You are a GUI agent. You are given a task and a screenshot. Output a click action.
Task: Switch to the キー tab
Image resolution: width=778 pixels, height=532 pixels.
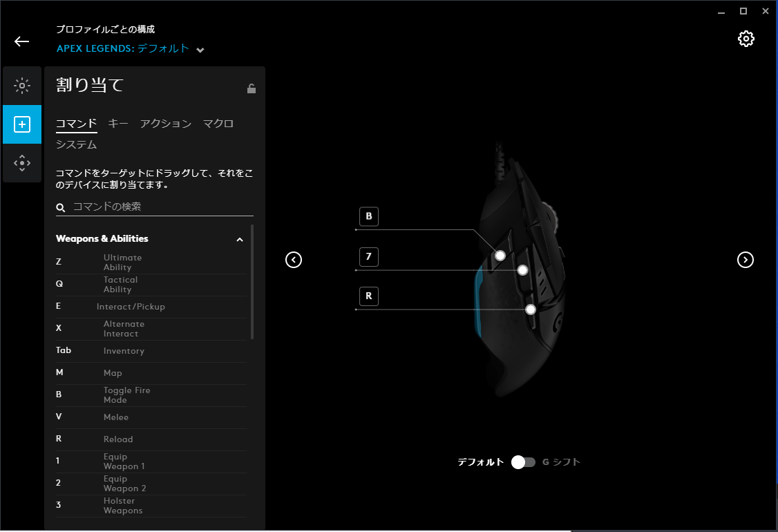(x=118, y=124)
